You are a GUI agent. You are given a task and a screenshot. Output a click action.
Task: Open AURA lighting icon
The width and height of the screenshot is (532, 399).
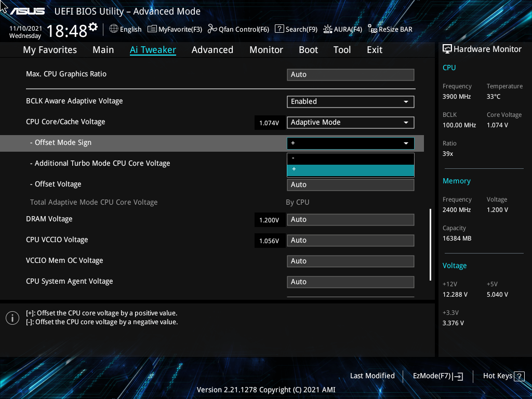coord(327,29)
